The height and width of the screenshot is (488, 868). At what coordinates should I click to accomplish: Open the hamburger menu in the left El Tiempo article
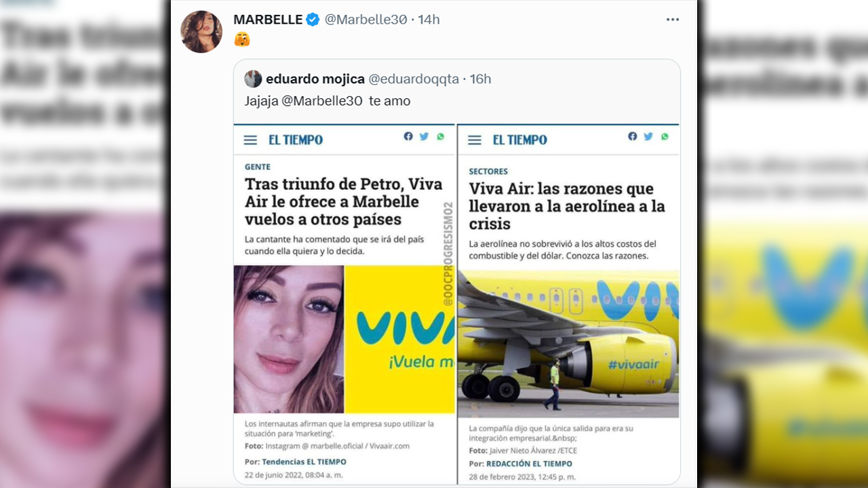coord(250,140)
